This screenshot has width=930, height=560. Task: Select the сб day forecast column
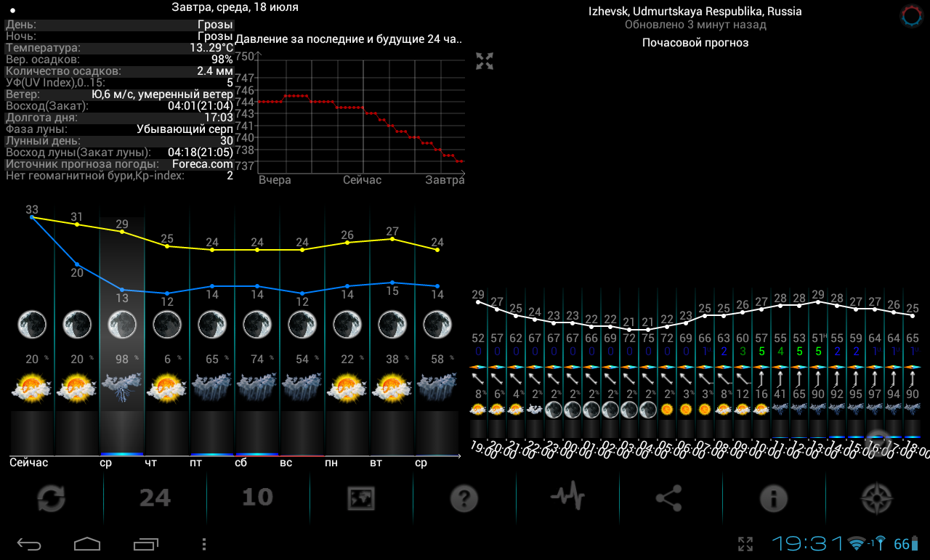tap(257, 334)
